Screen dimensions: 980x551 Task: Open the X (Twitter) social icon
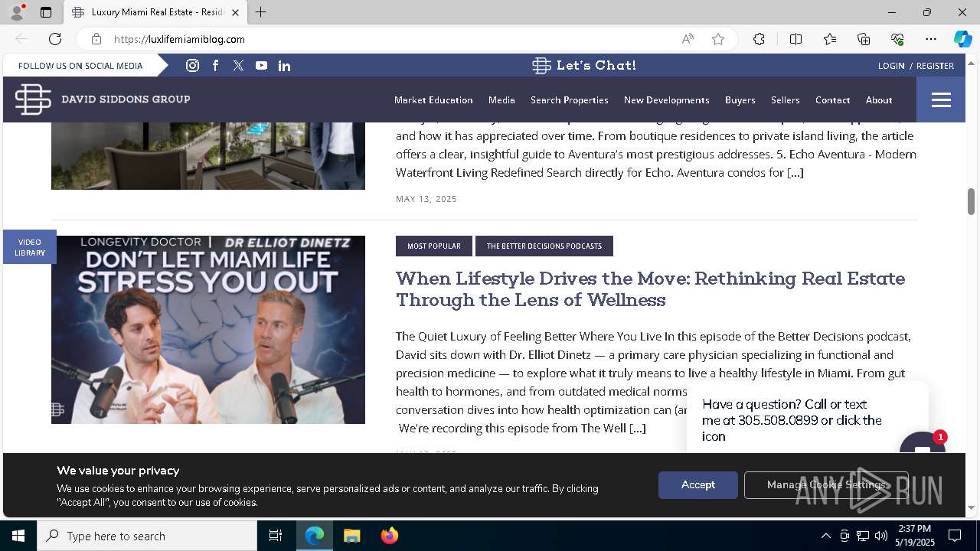click(x=238, y=66)
